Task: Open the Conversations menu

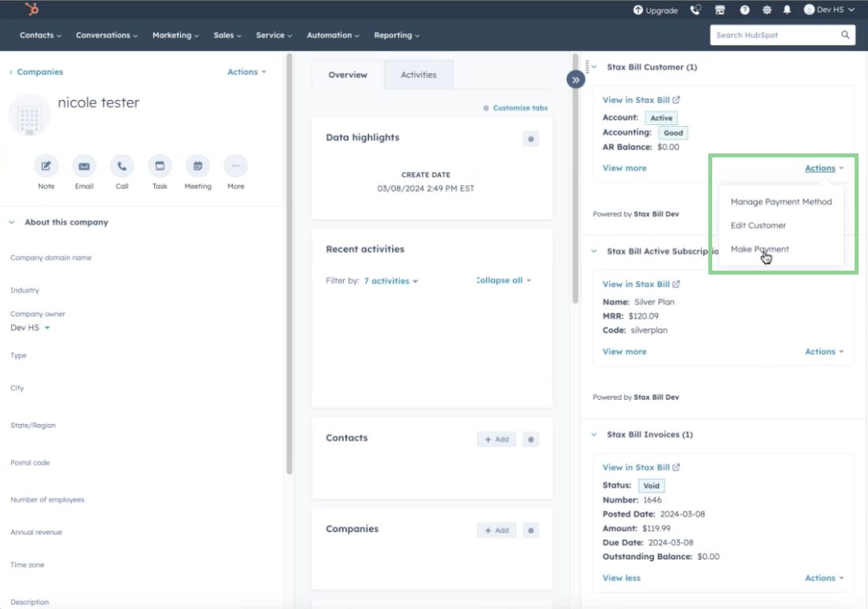Action: coord(107,35)
